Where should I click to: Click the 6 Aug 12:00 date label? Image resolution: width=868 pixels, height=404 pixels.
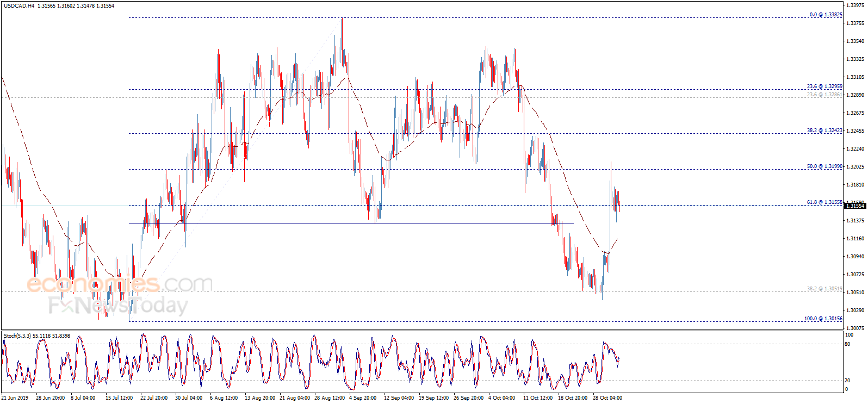224,398
